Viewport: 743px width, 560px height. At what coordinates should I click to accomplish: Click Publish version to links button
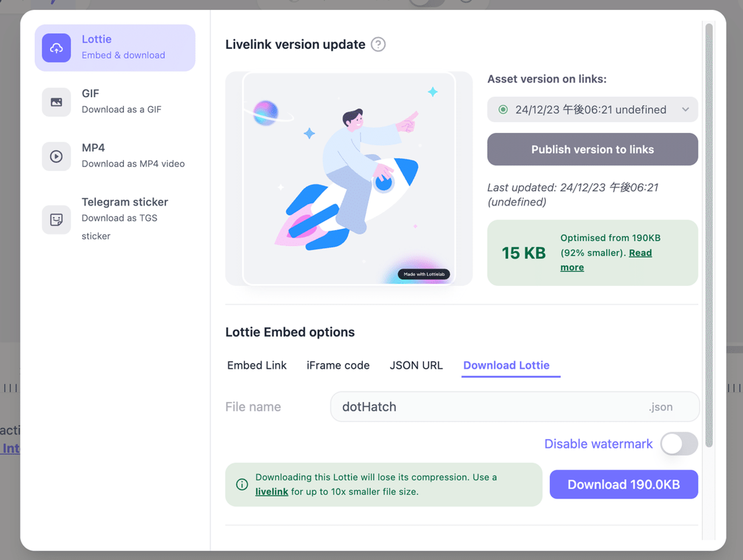pyautogui.click(x=592, y=150)
